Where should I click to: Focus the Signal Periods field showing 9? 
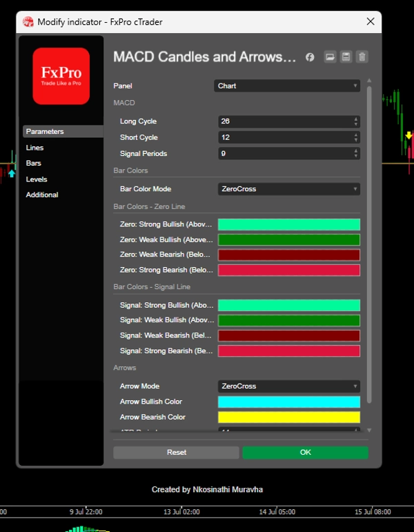(289, 153)
